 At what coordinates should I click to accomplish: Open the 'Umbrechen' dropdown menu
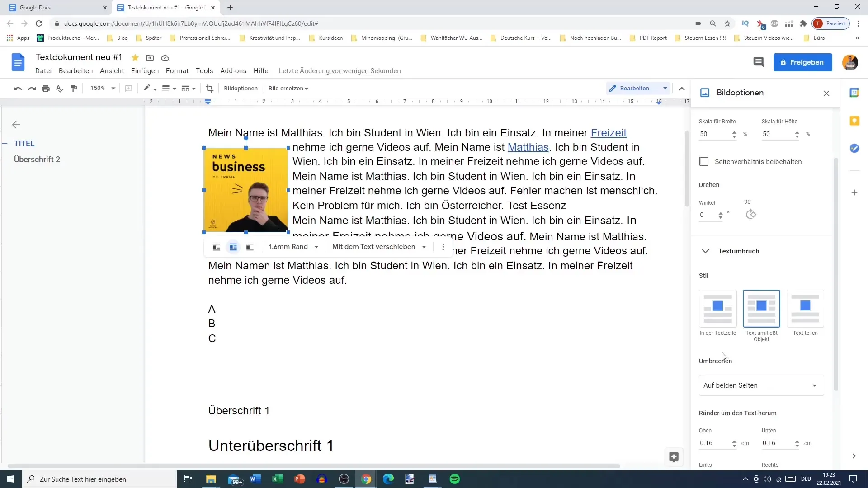(x=761, y=385)
